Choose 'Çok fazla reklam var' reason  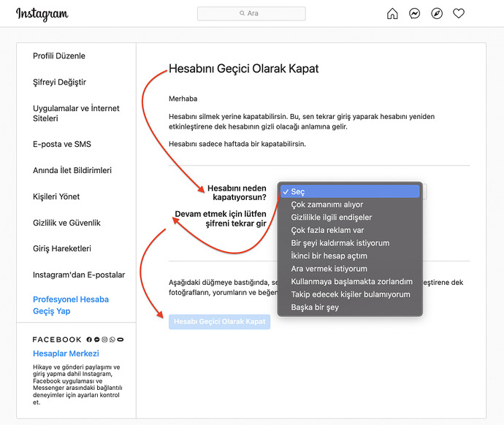coord(350,230)
